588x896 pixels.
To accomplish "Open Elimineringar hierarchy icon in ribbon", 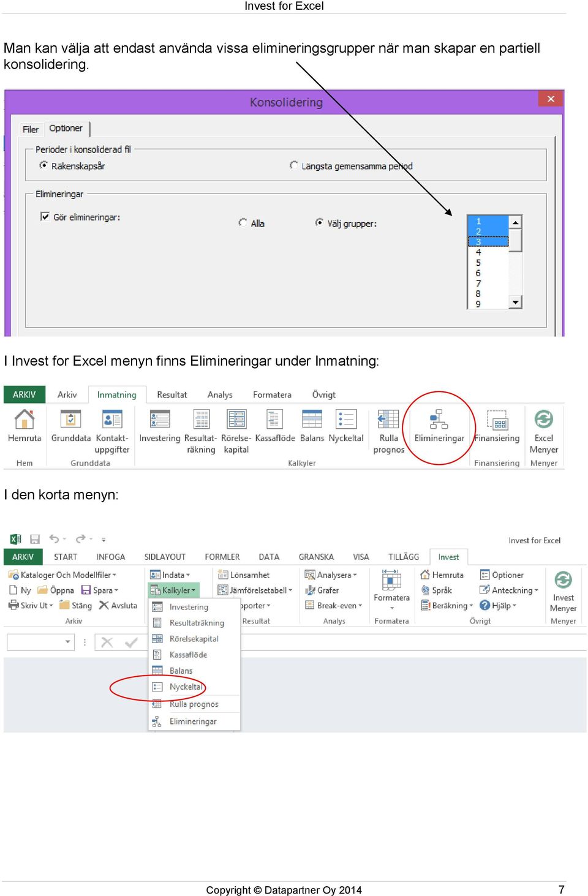I will pos(439,420).
